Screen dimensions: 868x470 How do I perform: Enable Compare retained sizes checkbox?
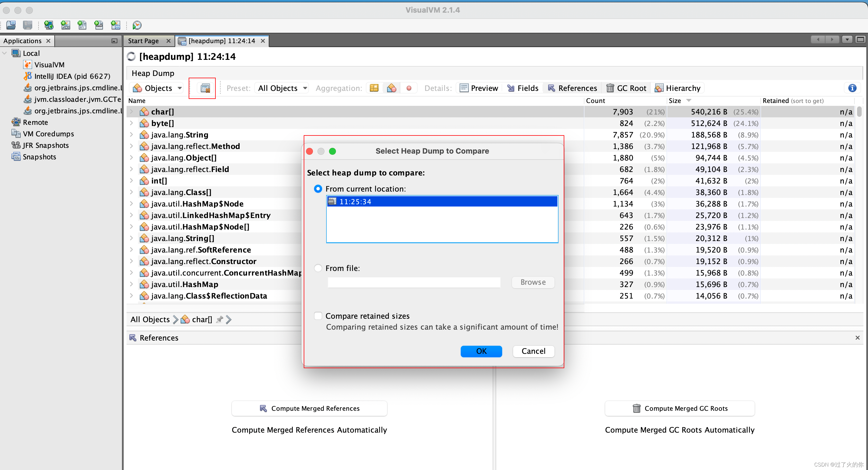pyautogui.click(x=318, y=316)
